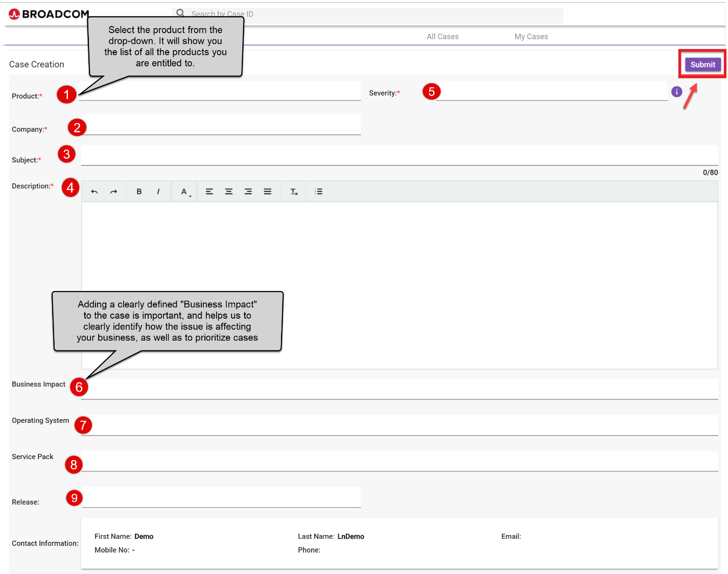The image size is (728, 574).
Task: Open the text color picker
Action: pos(186,192)
